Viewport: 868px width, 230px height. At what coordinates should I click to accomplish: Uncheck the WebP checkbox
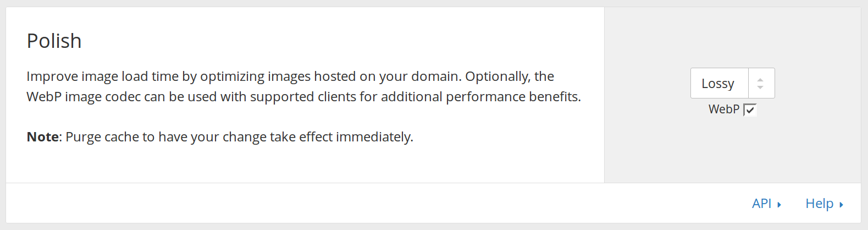click(750, 109)
